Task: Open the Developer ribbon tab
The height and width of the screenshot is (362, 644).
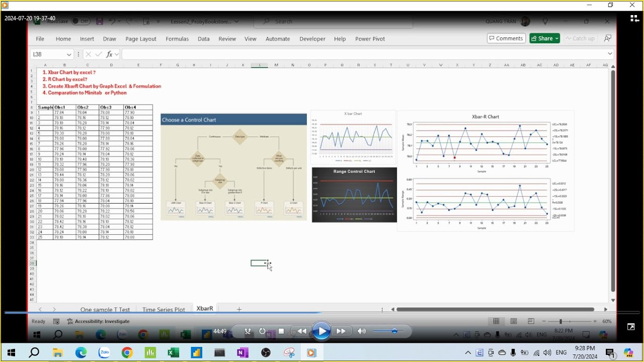Action: 312,39
